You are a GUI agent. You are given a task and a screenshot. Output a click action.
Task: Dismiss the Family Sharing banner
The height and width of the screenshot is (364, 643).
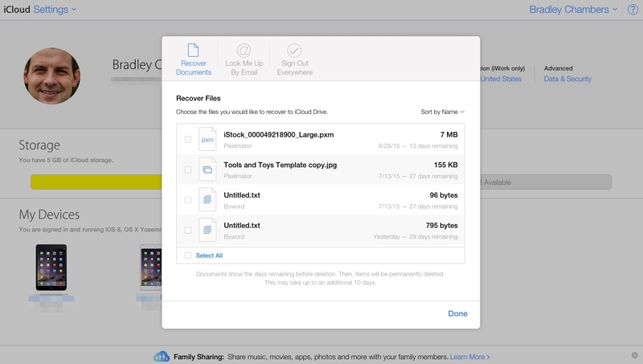(635, 355)
